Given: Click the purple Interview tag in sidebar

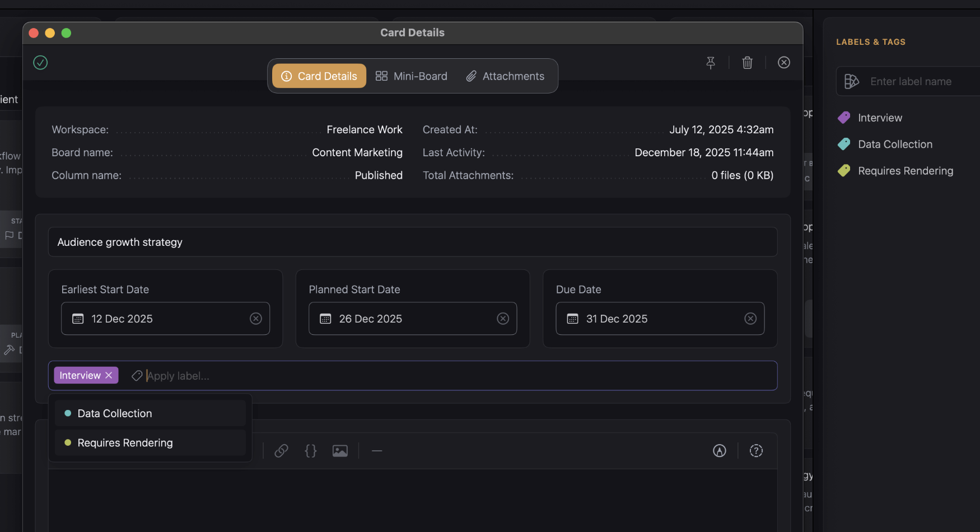Looking at the screenshot, I should tap(879, 118).
